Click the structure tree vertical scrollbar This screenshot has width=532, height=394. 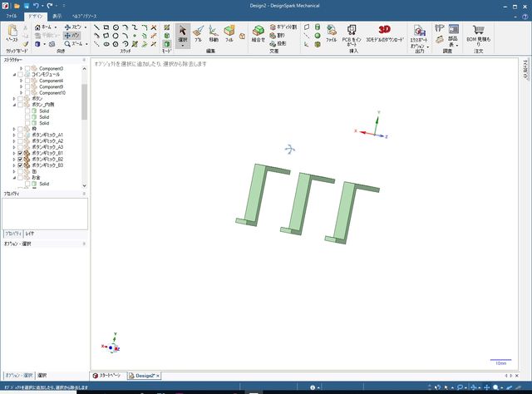[84, 101]
